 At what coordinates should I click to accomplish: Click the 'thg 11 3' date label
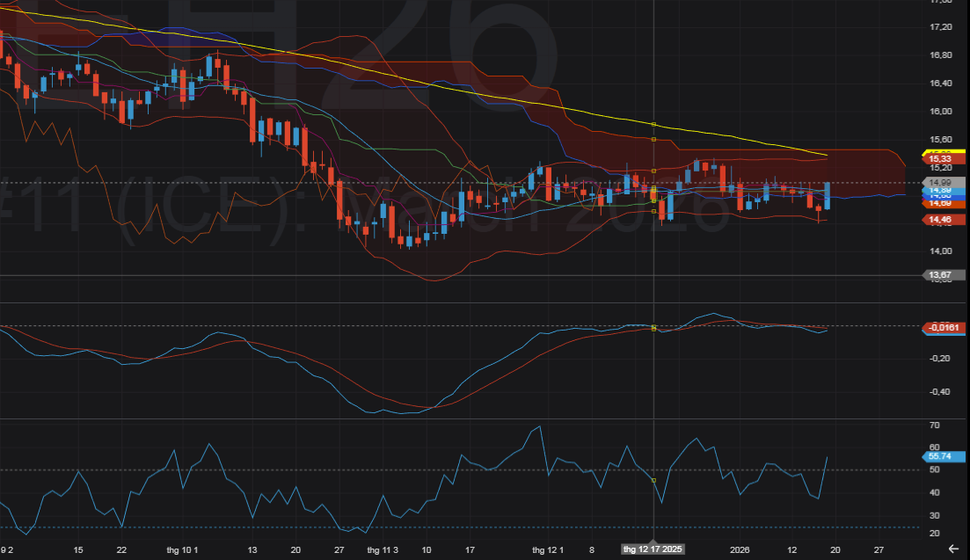(383, 549)
